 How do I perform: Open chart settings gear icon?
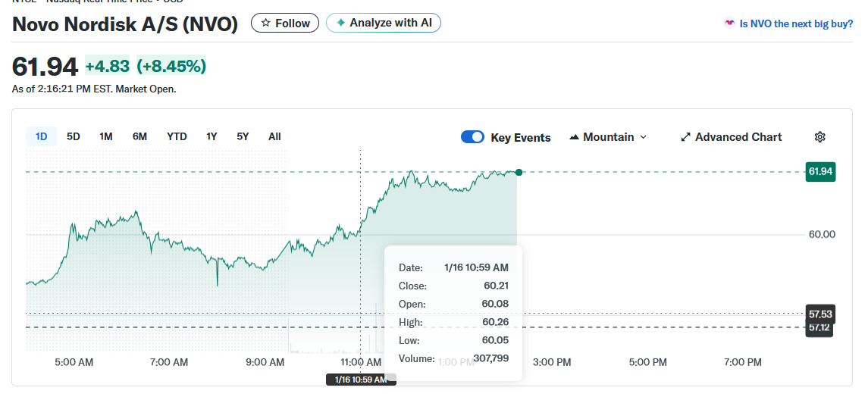[819, 137]
